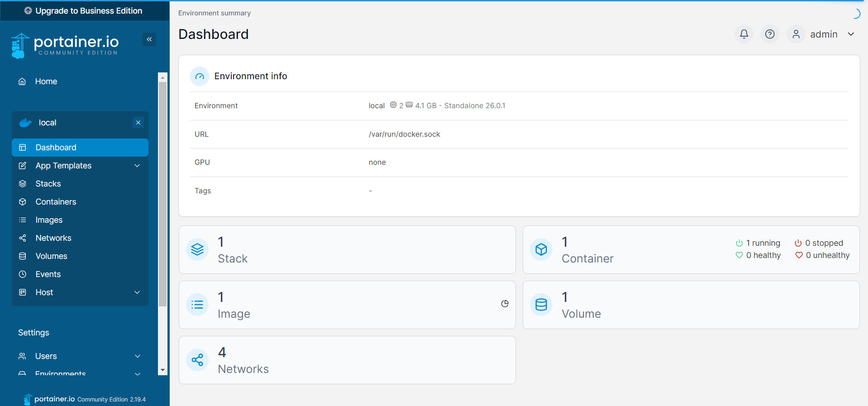Expand the Host submenu chevron

pos(137,292)
